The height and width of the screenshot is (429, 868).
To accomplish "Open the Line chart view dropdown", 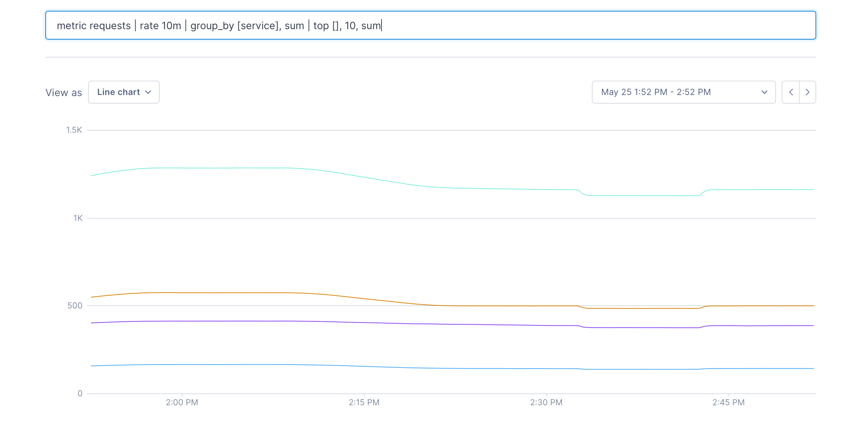I will click(124, 92).
